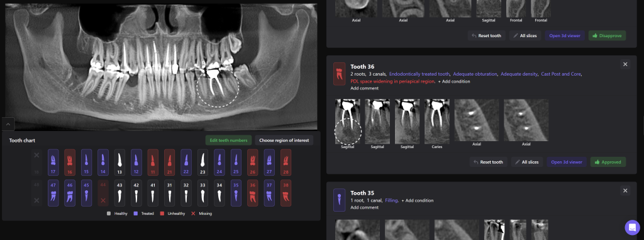The image size is (644, 240).
Task: Open All slices on top card
Action: 525,35
